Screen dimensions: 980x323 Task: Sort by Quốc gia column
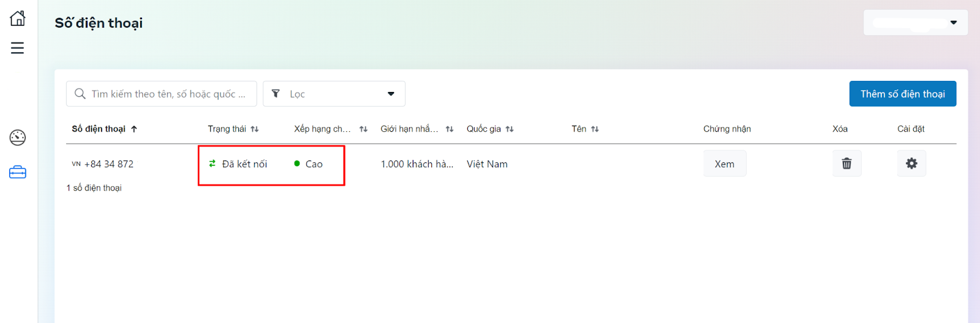(x=510, y=129)
